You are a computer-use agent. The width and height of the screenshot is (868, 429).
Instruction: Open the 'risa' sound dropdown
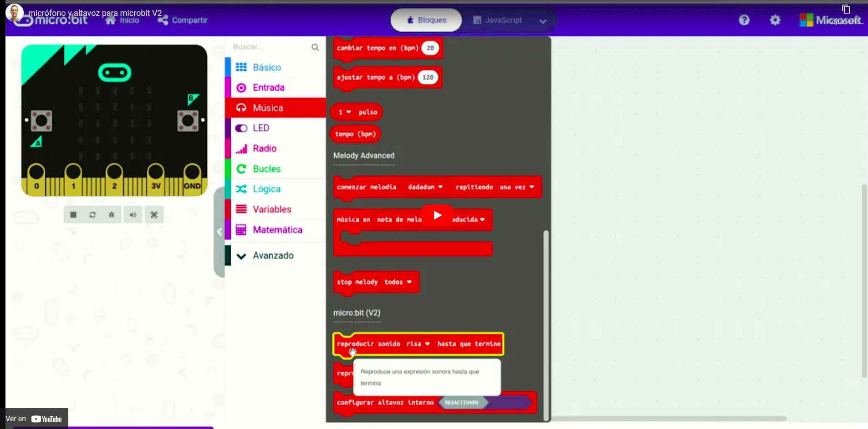(x=418, y=344)
